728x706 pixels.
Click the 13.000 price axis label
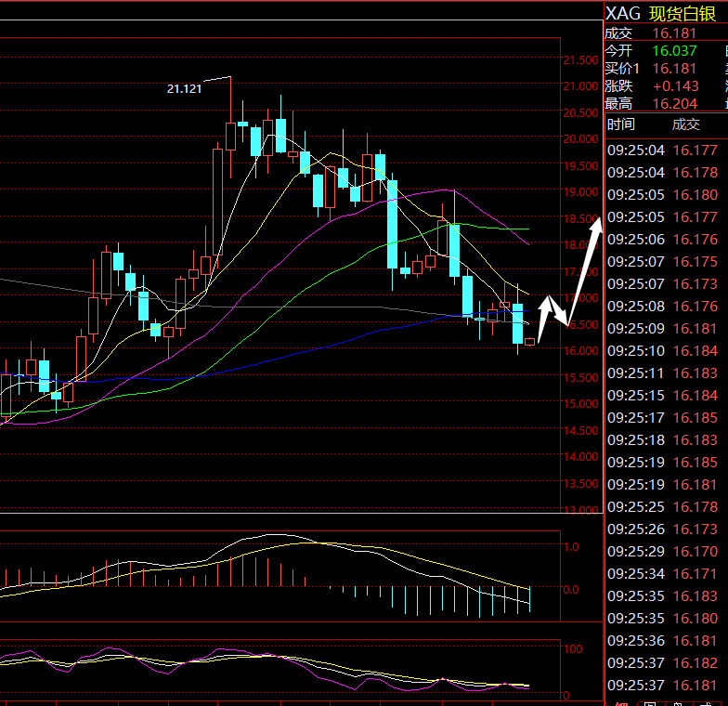tap(580, 510)
